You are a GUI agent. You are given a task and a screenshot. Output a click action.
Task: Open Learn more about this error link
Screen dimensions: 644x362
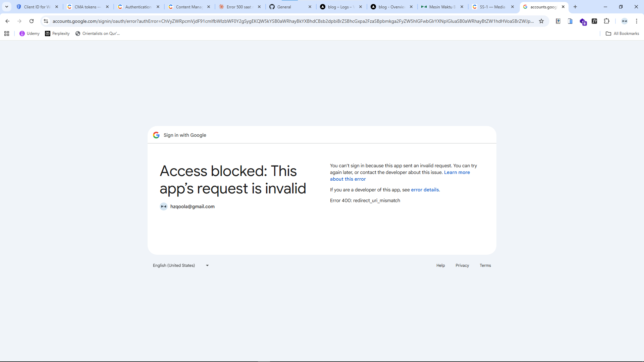(x=457, y=172)
